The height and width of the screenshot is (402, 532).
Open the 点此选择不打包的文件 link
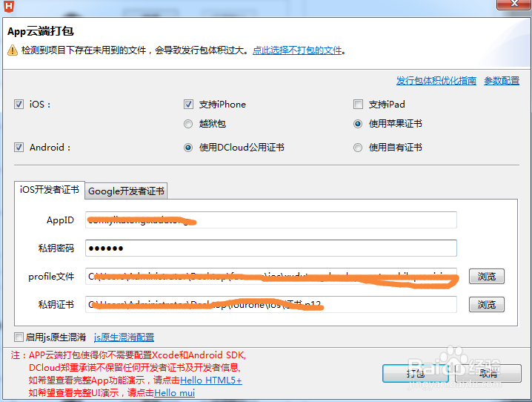(297, 50)
